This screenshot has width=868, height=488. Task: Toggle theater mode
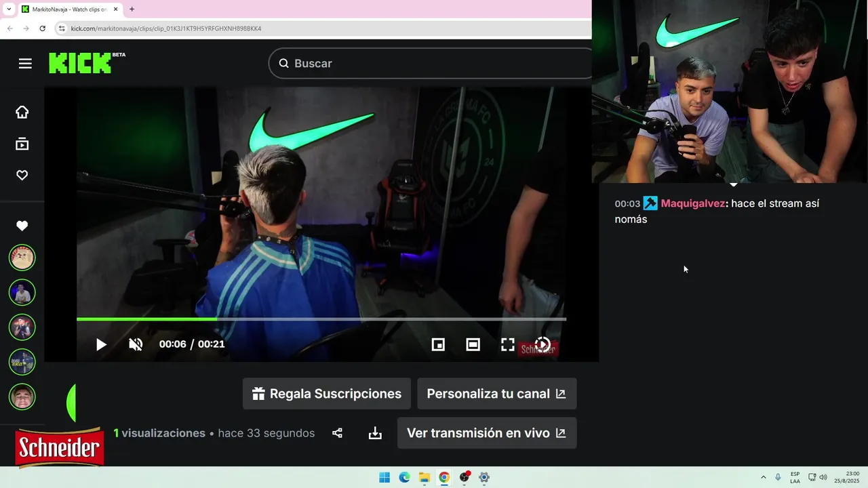pyautogui.click(x=473, y=344)
